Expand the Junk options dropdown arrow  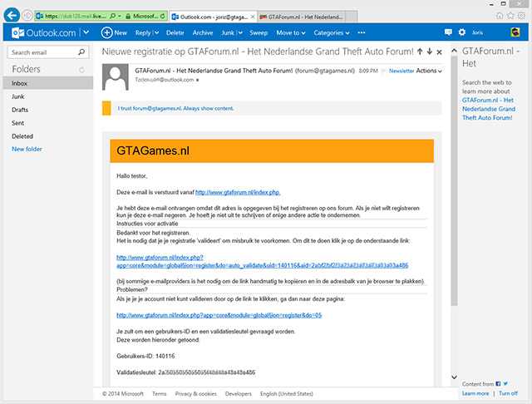pyautogui.click(x=240, y=33)
